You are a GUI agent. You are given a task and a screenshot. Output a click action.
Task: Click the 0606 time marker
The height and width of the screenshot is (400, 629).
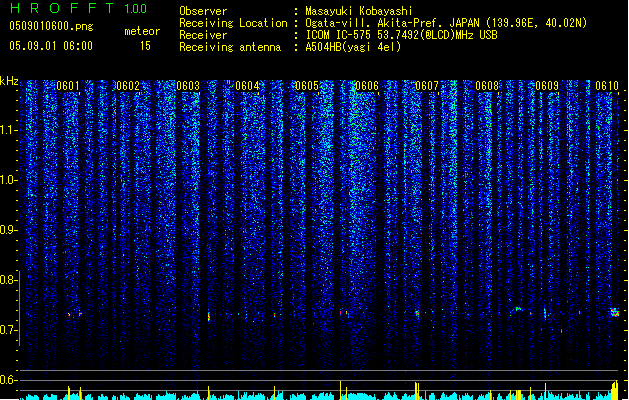coord(367,86)
